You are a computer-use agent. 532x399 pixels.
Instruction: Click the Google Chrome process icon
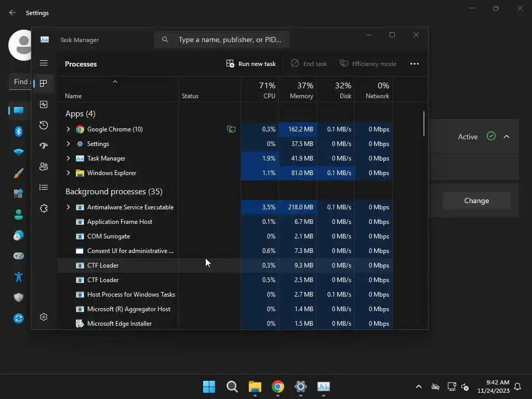(x=79, y=129)
